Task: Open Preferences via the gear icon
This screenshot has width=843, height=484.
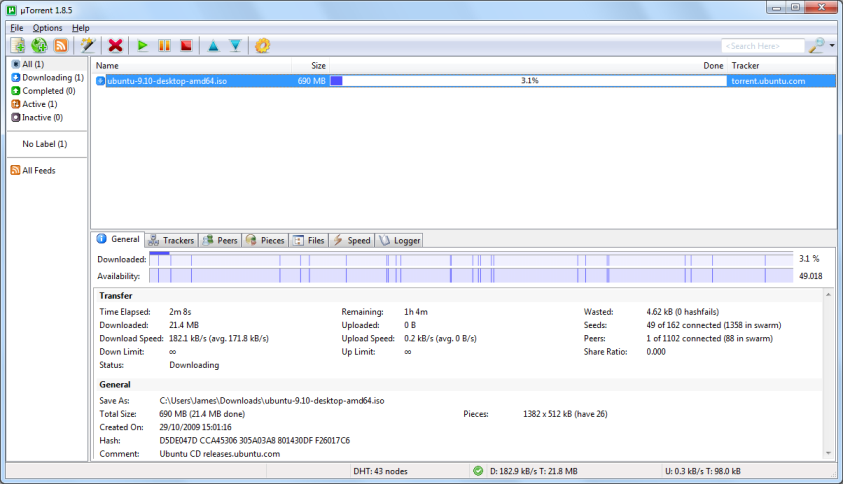Action: (x=262, y=46)
